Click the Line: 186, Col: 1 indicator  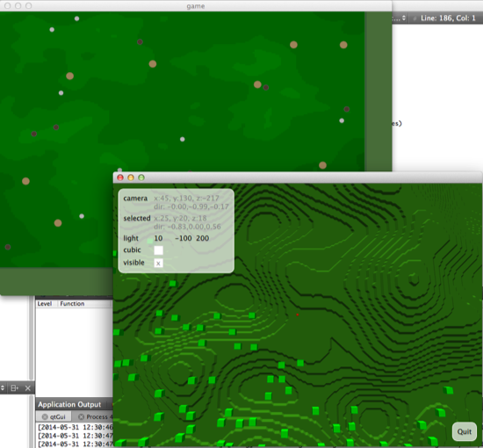(x=448, y=18)
